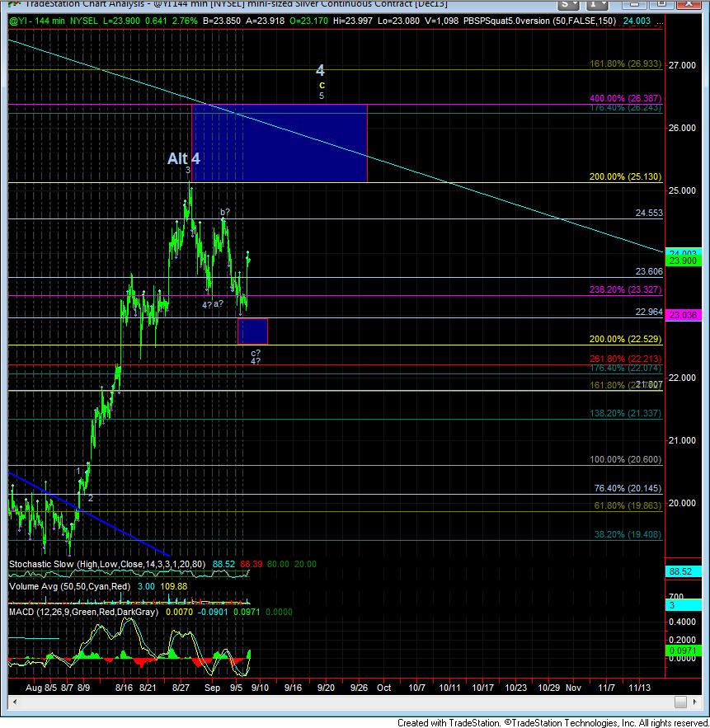Maximize the TradeStation chart window
The height and width of the screenshot is (728, 710).
pyautogui.click(x=661, y=4)
